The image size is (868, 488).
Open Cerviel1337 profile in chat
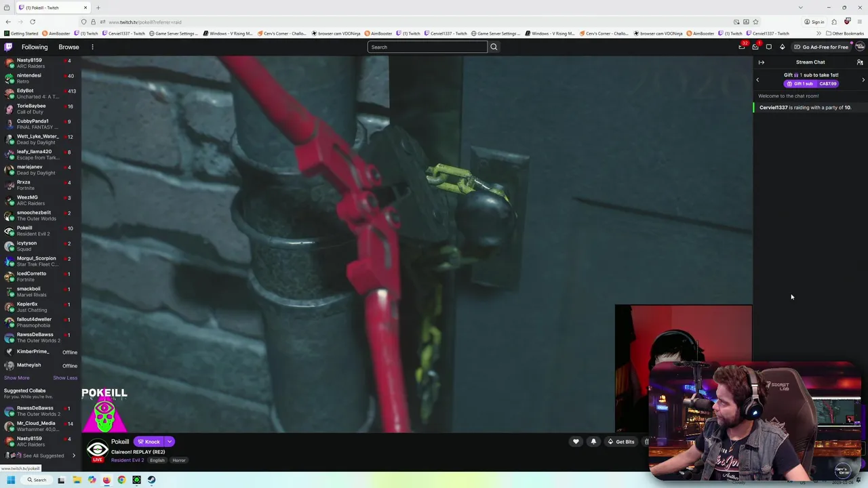(774, 107)
